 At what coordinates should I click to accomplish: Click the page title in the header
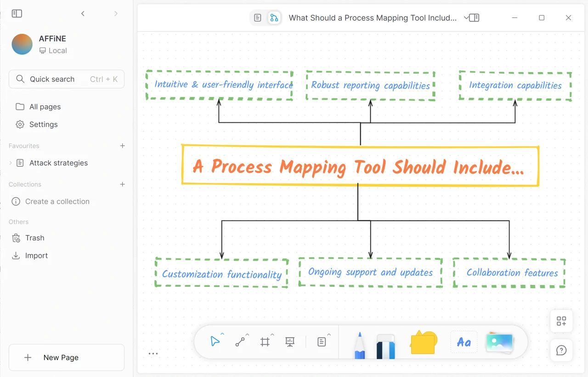click(x=373, y=18)
